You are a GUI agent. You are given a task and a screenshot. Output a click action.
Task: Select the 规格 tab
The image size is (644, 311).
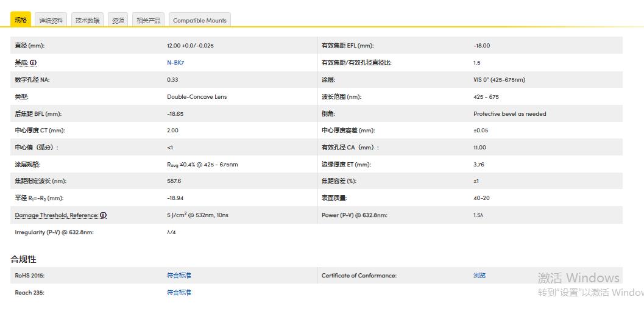tap(21, 20)
